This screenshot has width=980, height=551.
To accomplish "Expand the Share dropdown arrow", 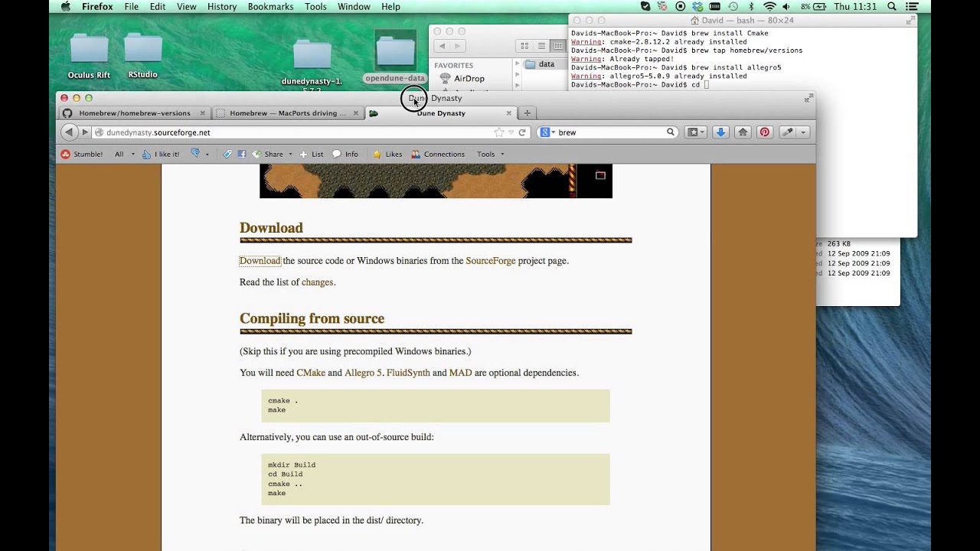I will [290, 154].
